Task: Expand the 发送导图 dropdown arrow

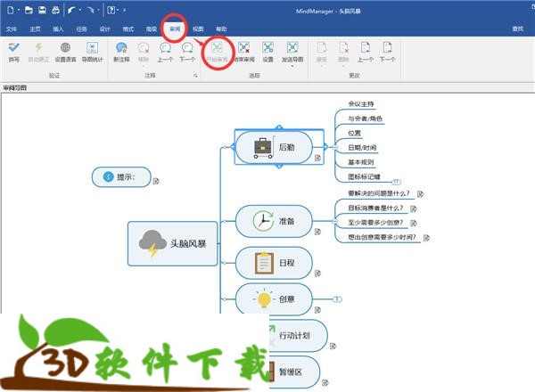Action: 292,66
